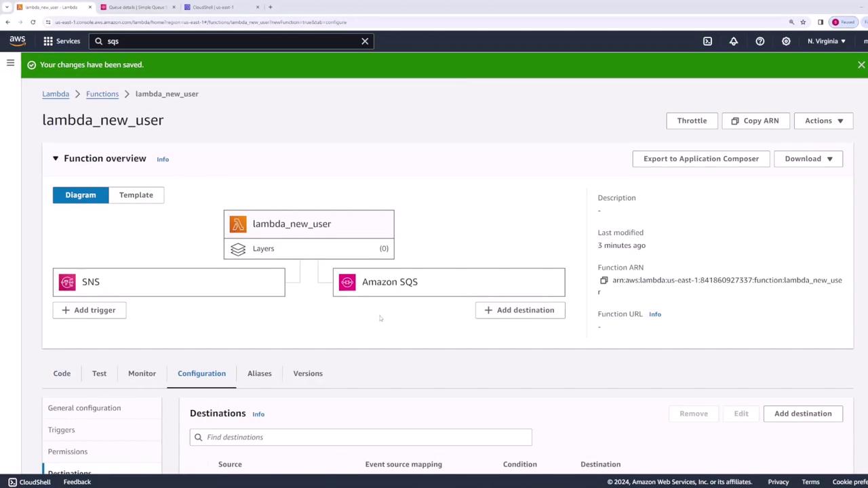The height and width of the screenshot is (488, 868).
Task: Reload the browser page
Action: pos(33,22)
